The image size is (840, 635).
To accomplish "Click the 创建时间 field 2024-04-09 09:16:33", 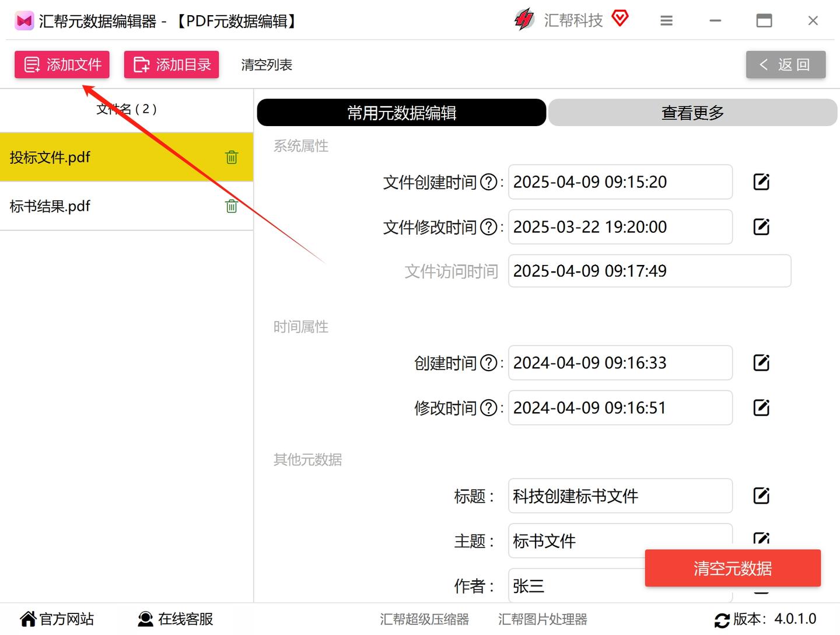I will pos(620,363).
